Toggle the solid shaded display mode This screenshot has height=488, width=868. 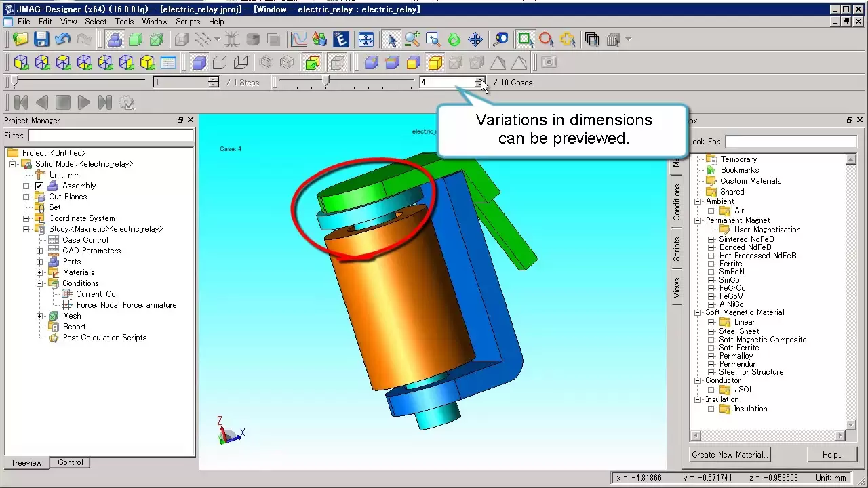pos(199,63)
